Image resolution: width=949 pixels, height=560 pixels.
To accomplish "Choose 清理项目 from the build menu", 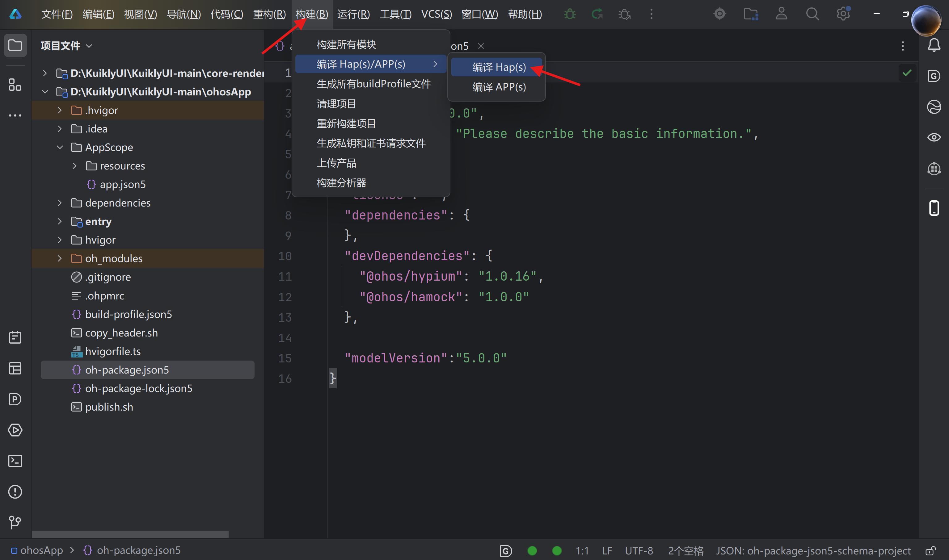I will 336,104.
